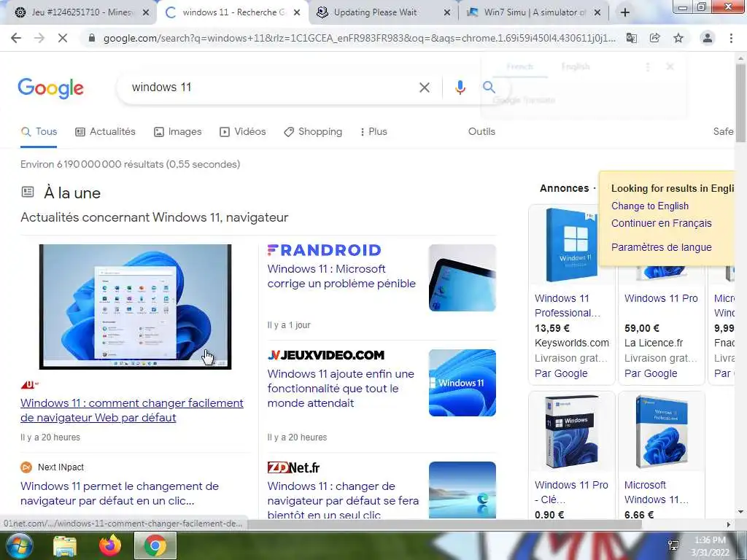This screenshot has width=747, height=560.
Task: Select the Images search filter
Action: pos(178,132)
